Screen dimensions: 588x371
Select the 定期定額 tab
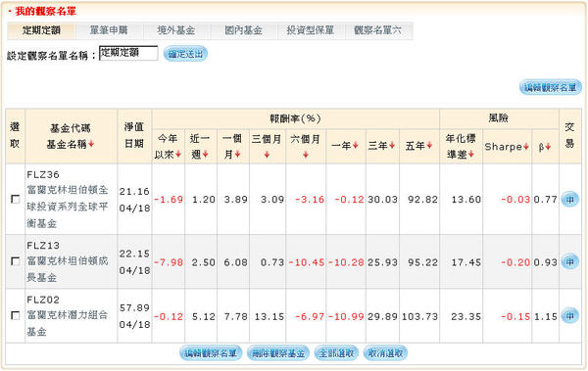(41, 30)
